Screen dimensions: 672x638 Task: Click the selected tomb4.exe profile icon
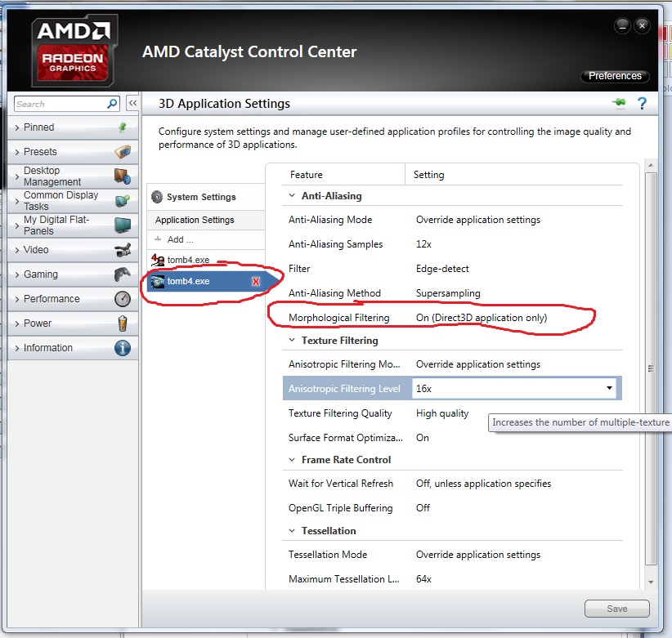pos(157,281)
